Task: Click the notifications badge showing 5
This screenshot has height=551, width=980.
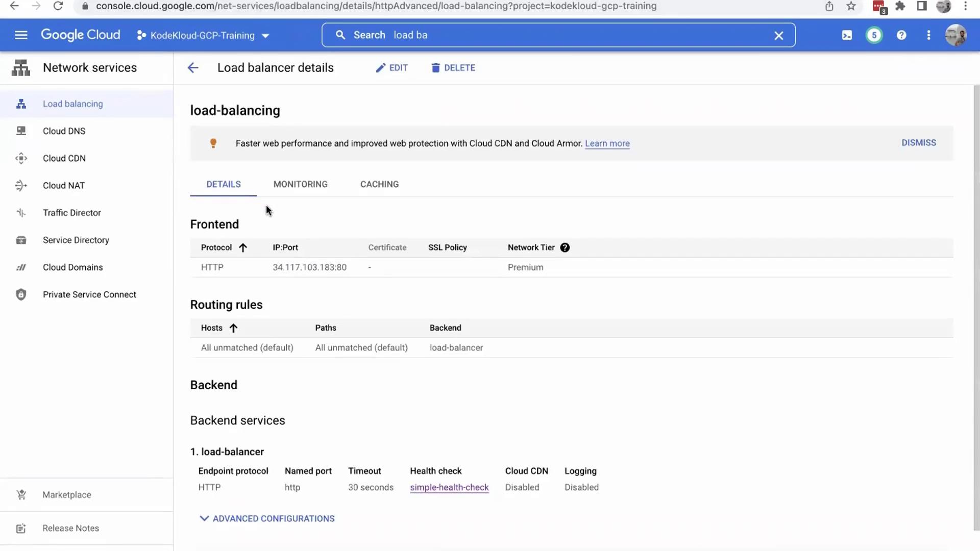Action: tap(874, 35)
